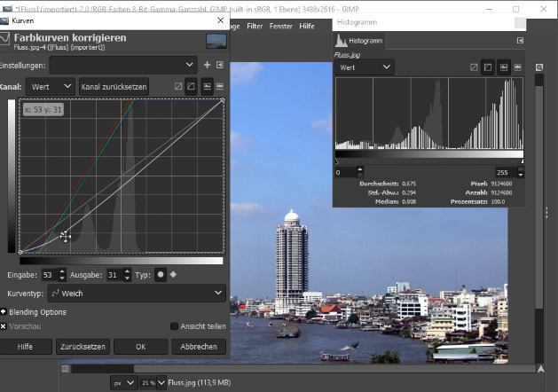The width and height of the screenshot is (558, 392).
Task: Click Fluss.jpg (113,9 MB) status text
Action: [200, 383]
